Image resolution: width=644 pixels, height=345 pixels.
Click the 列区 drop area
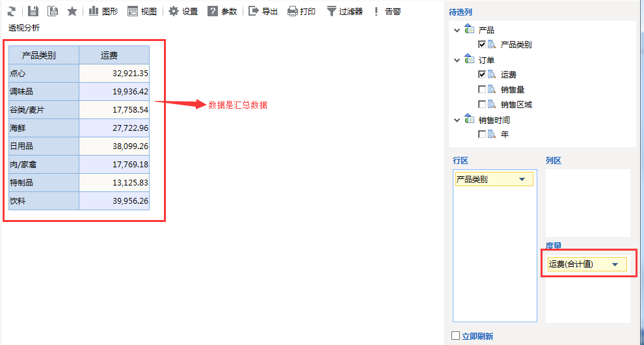tap(588, 202)
